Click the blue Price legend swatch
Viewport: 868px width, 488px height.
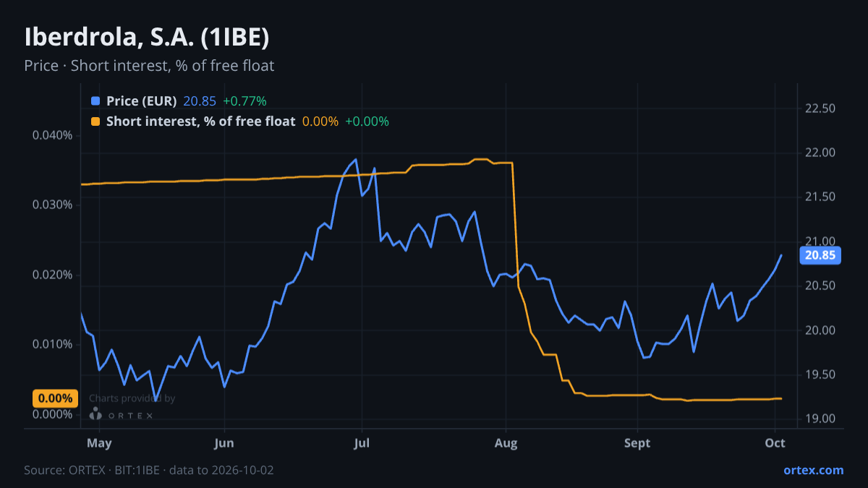95,101
